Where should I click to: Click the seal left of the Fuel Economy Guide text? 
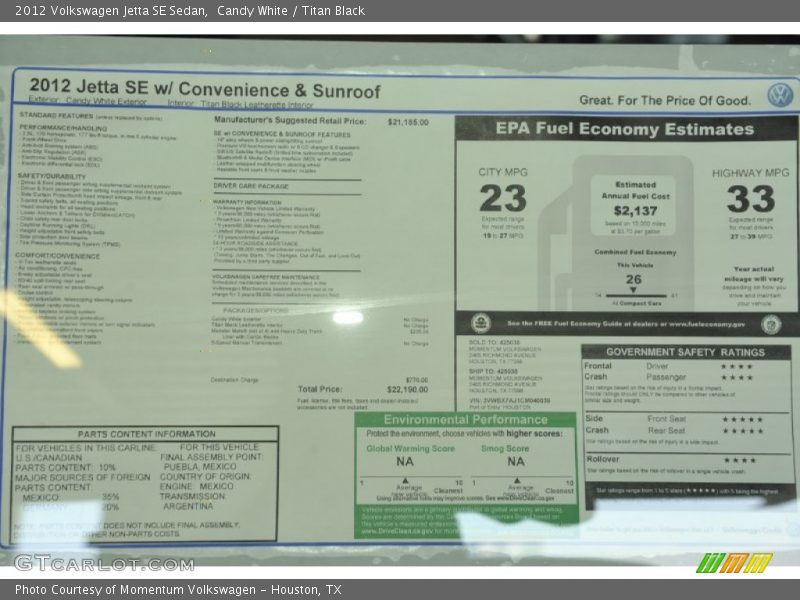pos(480,324)
